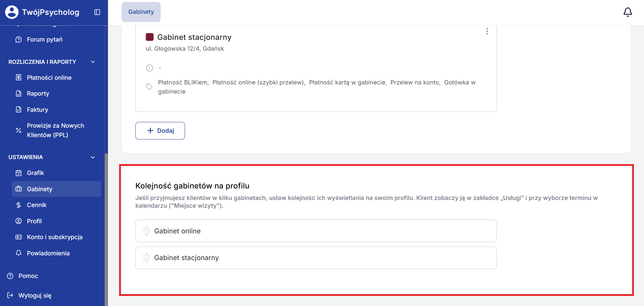
Task: Open the three-dot menu for Gabinet stacjonarny
Action: (x=487, y=31)
